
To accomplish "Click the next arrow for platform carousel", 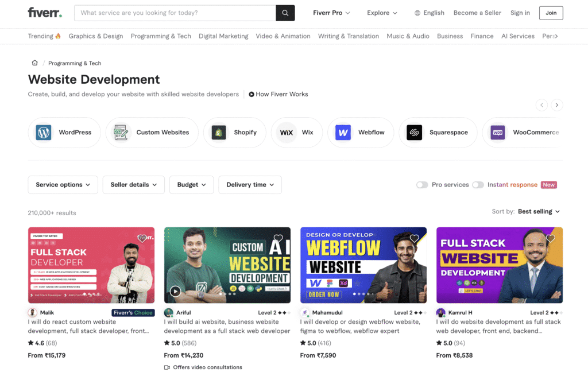I will (x=556, y=105).
